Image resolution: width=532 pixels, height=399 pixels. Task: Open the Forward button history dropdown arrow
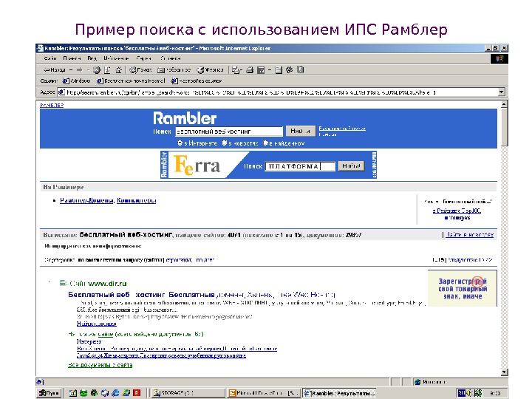tap(88, 70)
